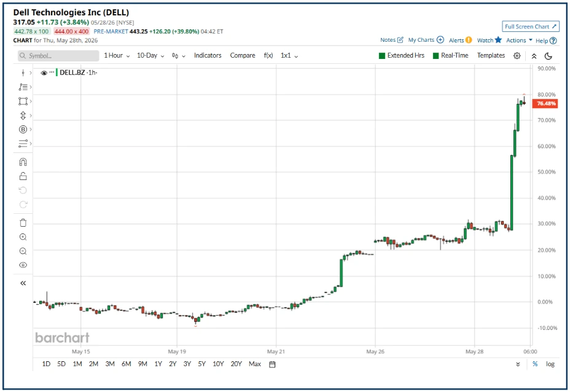Click the Help question mark icon
Viewport: 570px width, 392px height.
pyautogui.click(x=553, y=41)
